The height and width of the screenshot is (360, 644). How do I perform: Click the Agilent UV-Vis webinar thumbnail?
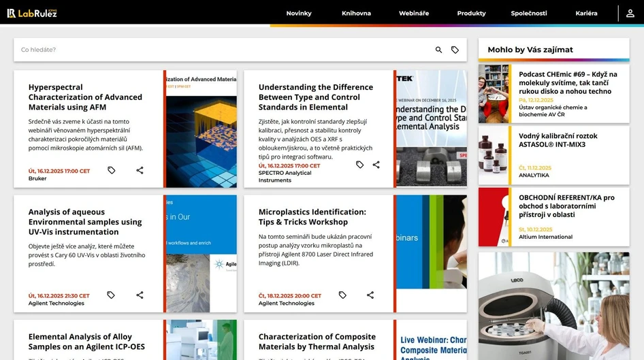202,254
